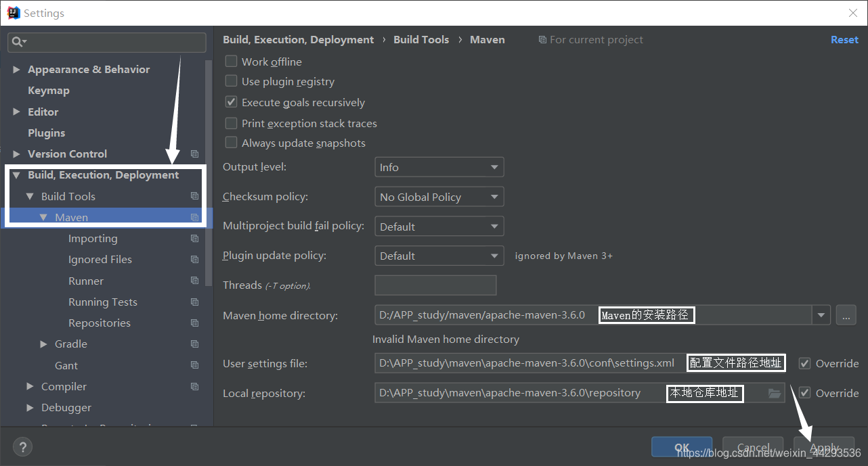Open the Output level dropdown
Viewport: 868px width, 466px height.
(439, 167)
